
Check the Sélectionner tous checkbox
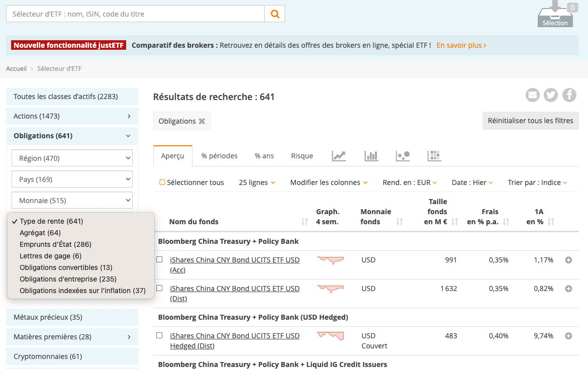[x=162, y=182]
